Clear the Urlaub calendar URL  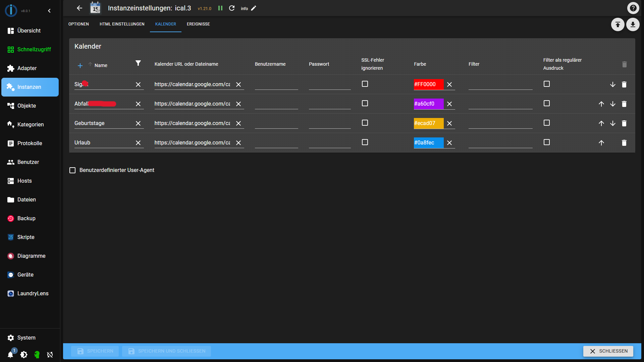pyautogui.click(x=238, y=143)
